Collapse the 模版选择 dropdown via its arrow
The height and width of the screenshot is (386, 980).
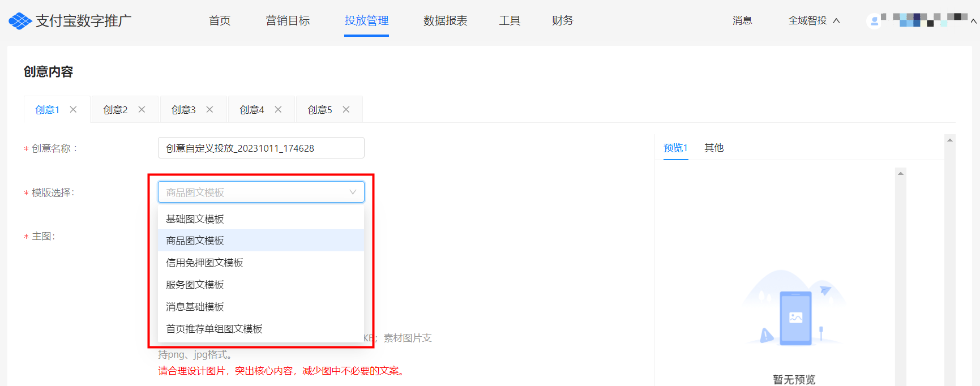pyautogui.click(x=353, y=192)
